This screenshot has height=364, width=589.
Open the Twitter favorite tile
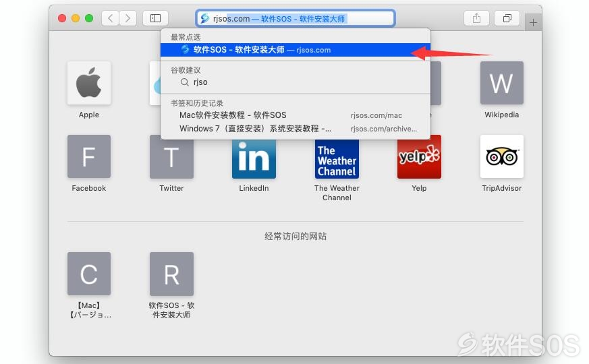[171, 159]
